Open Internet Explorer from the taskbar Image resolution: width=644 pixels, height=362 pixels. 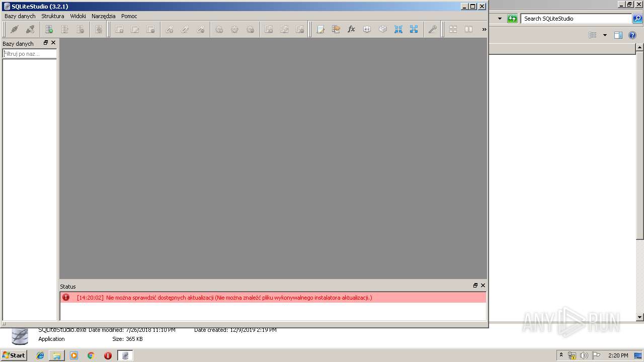tap(40, 355)
